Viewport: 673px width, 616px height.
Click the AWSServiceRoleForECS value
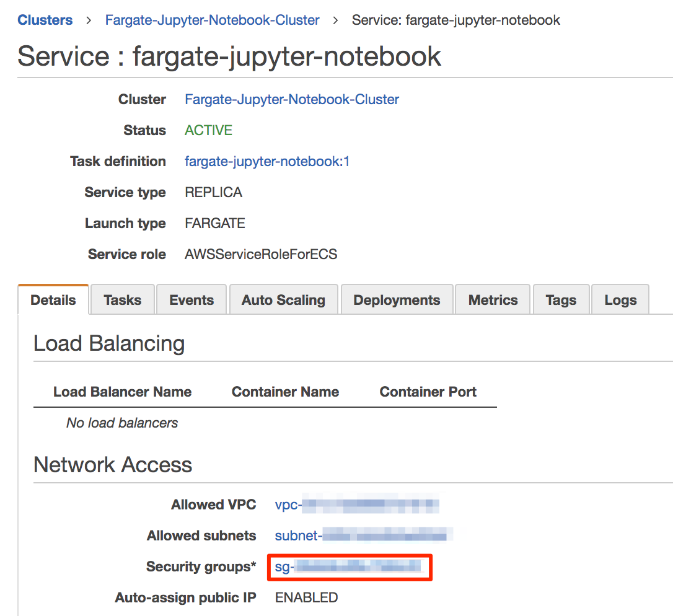click(x=261, y=254)
